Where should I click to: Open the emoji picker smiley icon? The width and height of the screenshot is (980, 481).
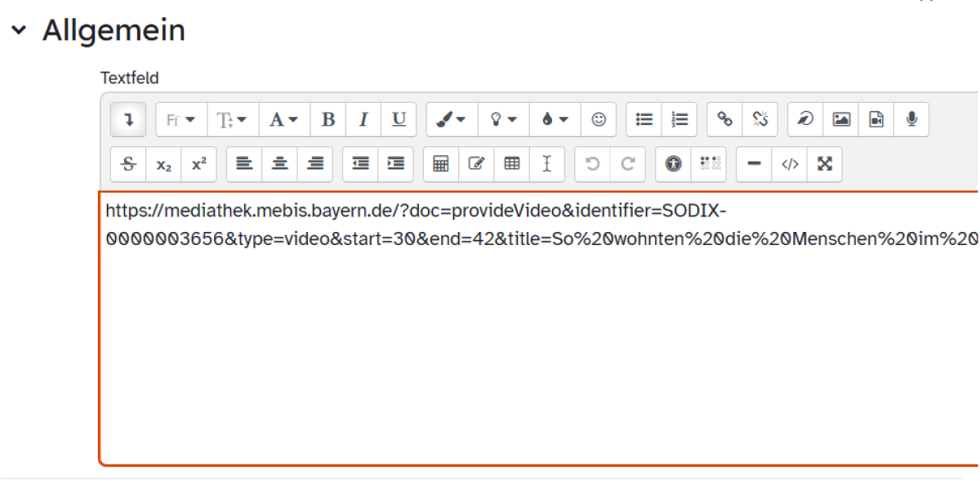[599, 119]
